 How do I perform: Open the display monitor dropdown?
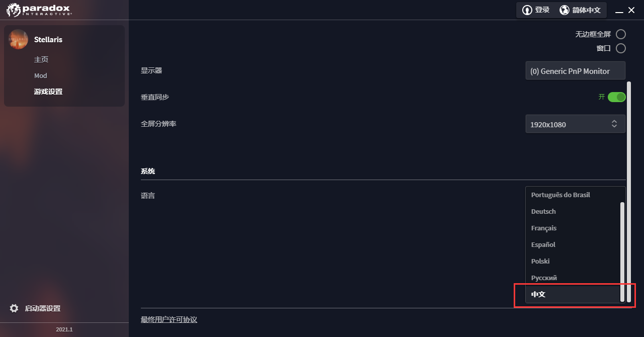pyautogui.click(x=575, y=71)
